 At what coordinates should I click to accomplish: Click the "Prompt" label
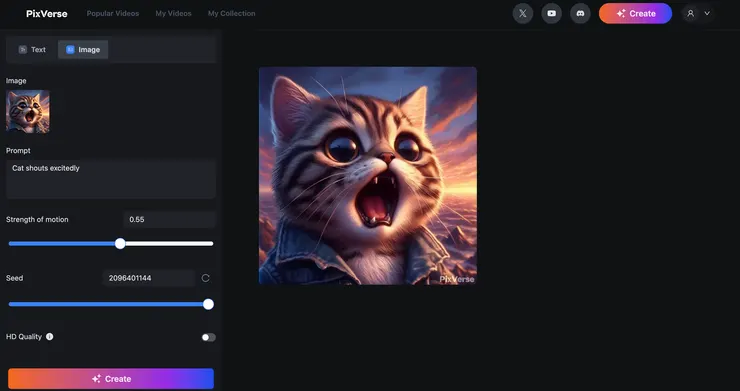tap(18, 151)
